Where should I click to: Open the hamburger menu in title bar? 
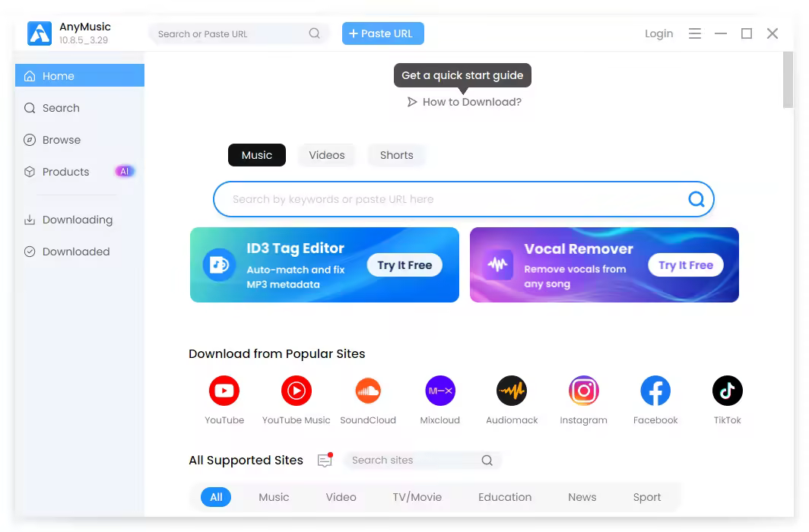695,33
